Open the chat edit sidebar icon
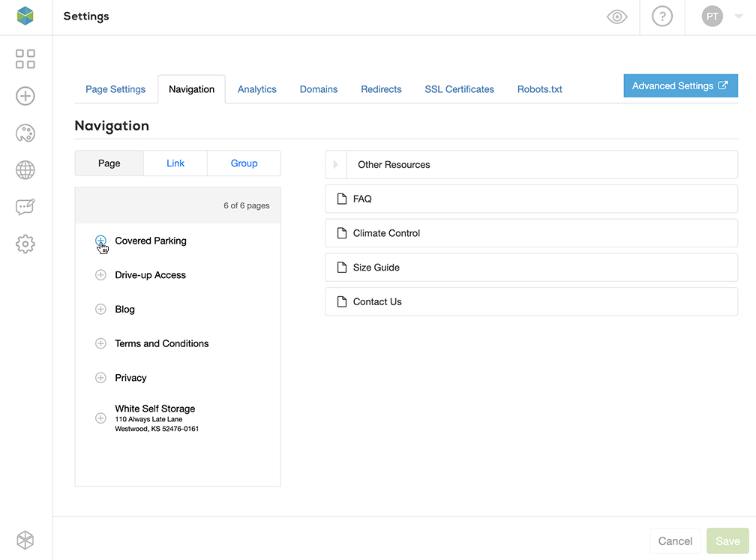 (x=25, y=207)
